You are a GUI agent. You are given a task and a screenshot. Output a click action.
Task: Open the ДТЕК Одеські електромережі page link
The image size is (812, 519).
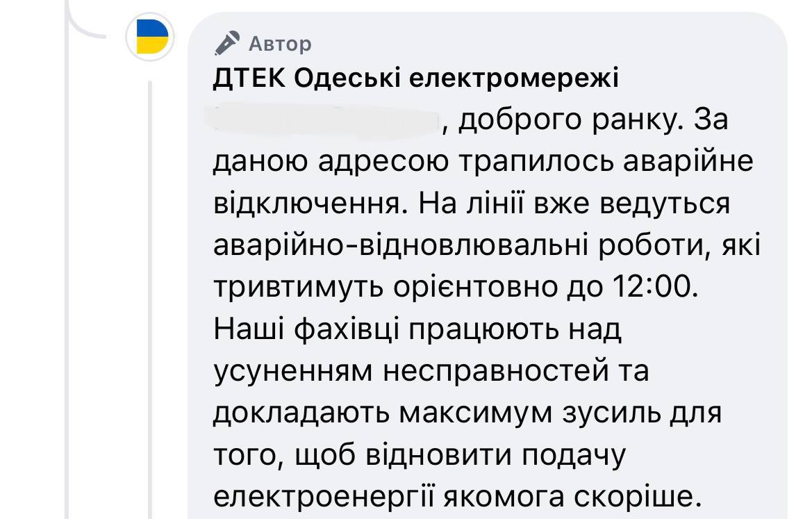point(415,79)
